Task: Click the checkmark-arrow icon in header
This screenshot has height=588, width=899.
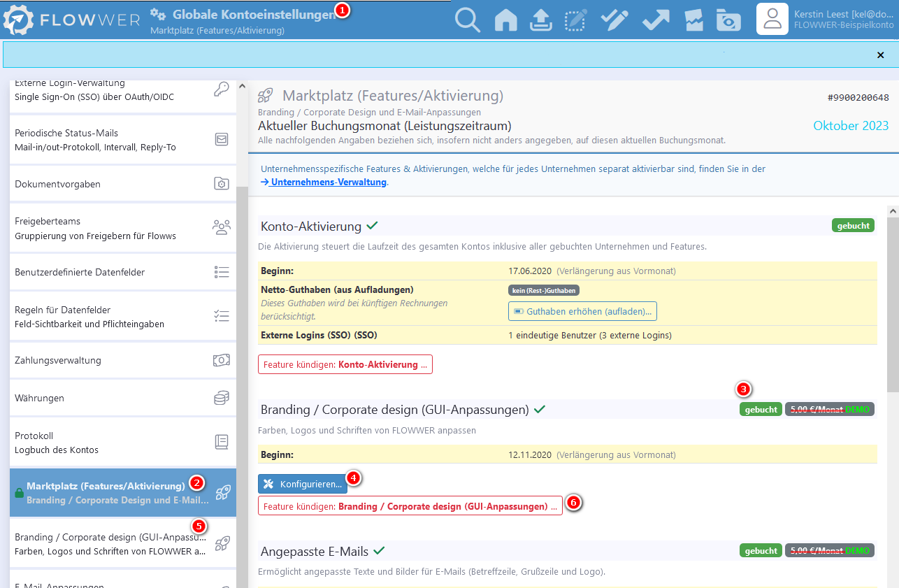Action: (656, 20)
